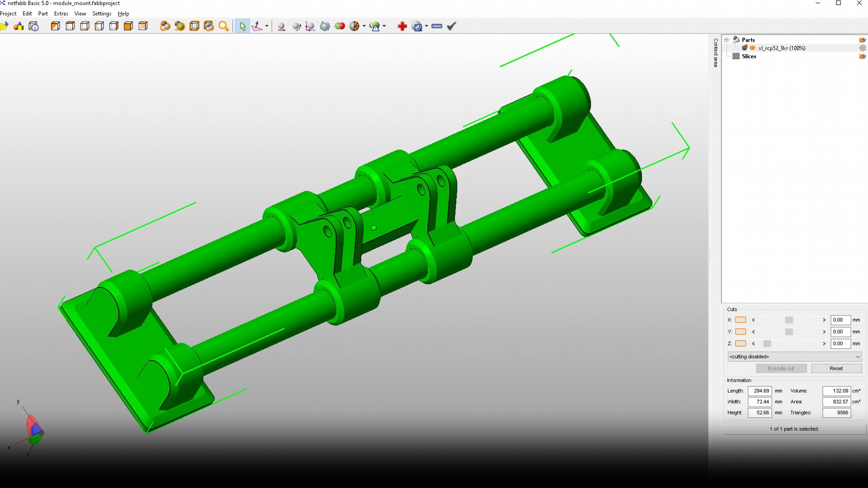Click the Boolean operations red-green spheres icon

(340, 26)
